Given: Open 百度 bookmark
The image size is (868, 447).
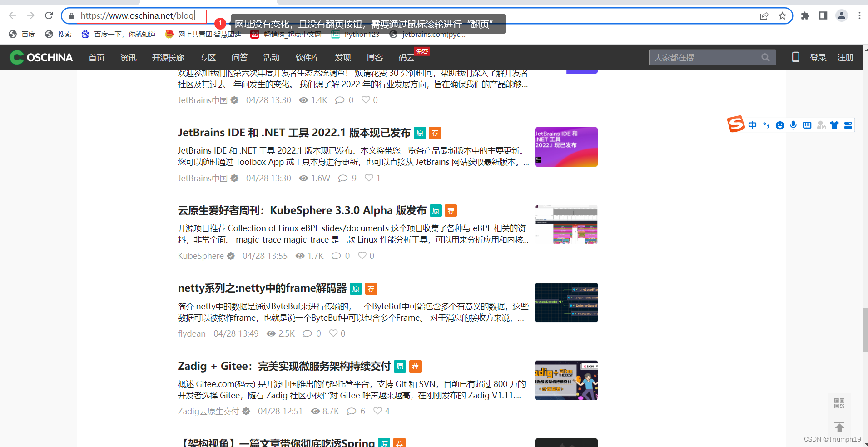Looking at the screenshot, I should pos(22,34).
